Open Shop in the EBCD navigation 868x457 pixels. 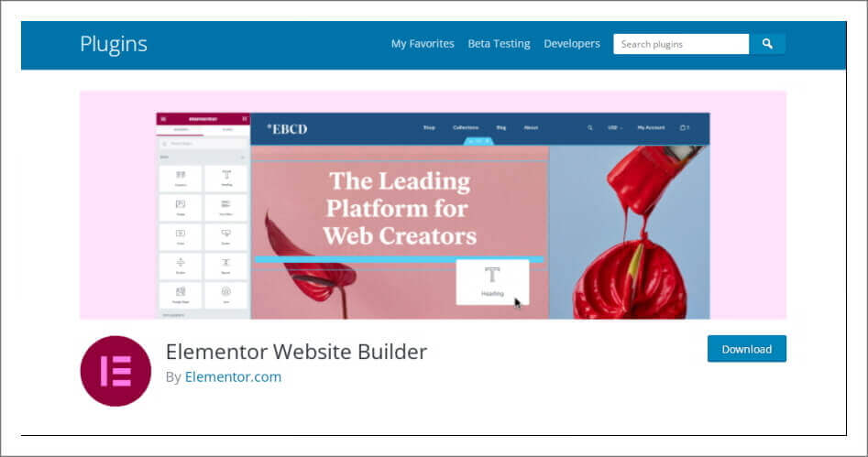[x=429, y=128]
